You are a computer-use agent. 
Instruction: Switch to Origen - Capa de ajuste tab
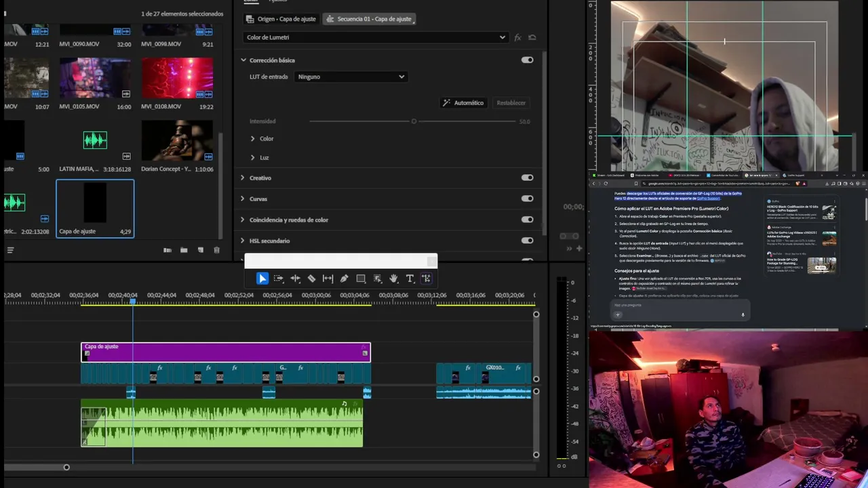tap(281, 19)
